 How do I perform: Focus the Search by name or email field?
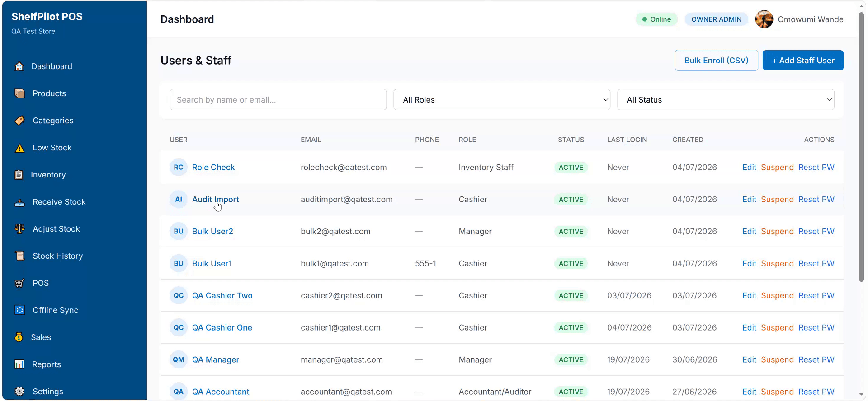pos(278,100)
